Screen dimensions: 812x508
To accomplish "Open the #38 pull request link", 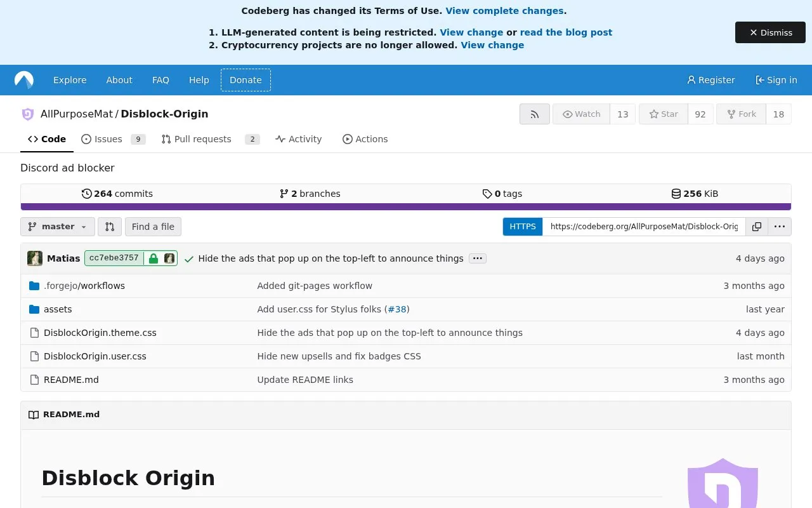I will click(x=397, y=309).
